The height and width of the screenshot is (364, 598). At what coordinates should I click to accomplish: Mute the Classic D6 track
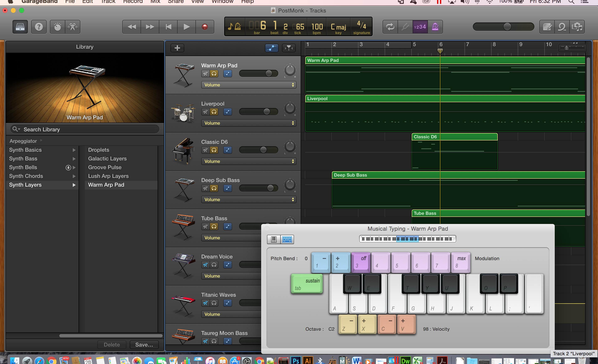[205, 150]
